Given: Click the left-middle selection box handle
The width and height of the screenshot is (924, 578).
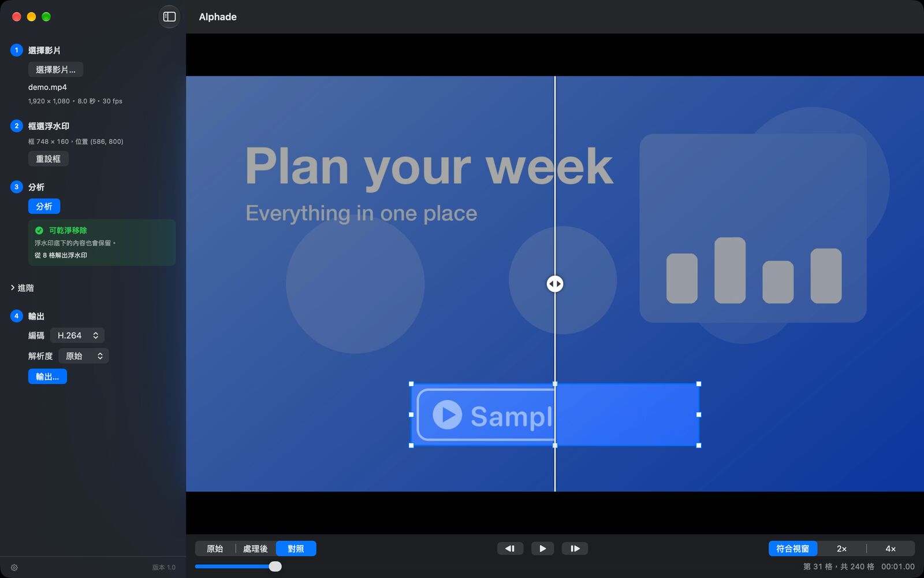Looking at the screenshot, I should click(x=411, y=414).
